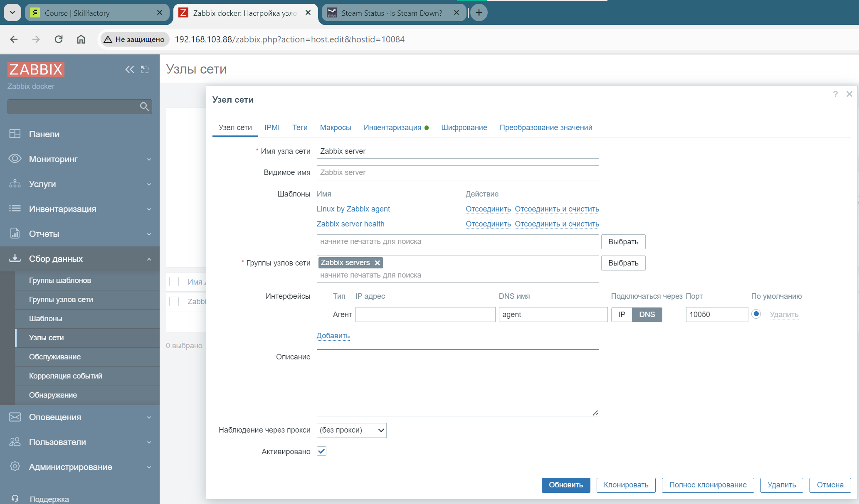Image resolution: width=859 pixels, height=504 pixels.
Task: Reload the page with browser refresh icon
Action: 59,39
